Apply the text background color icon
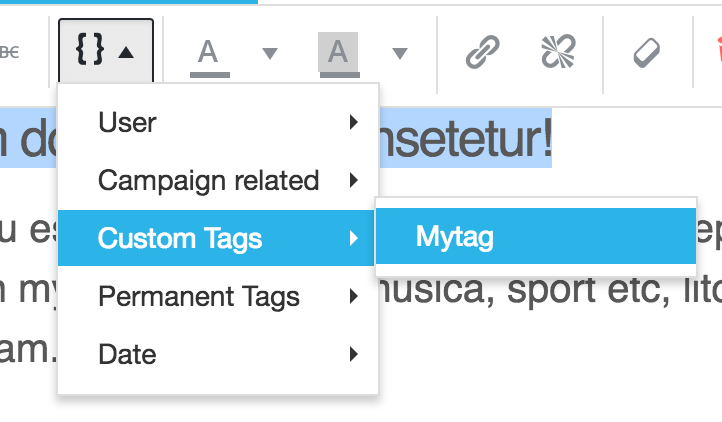Image resolution: width=722 pixels, height=422 pixels. (338, 52)
